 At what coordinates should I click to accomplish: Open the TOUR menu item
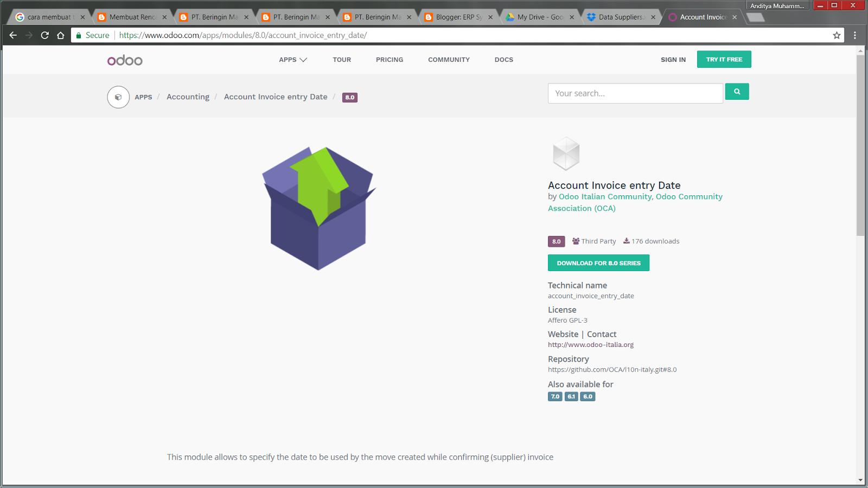342,60
